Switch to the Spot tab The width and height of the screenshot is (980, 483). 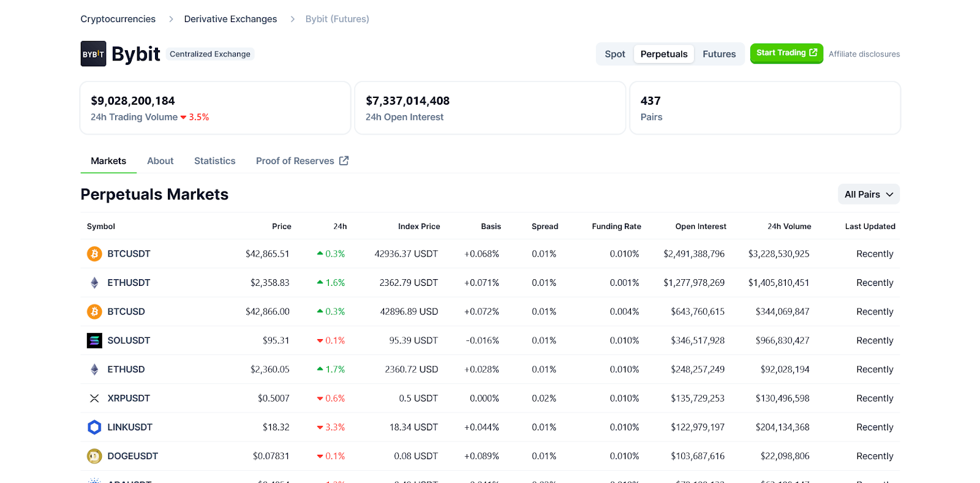(x=615, y=54)
